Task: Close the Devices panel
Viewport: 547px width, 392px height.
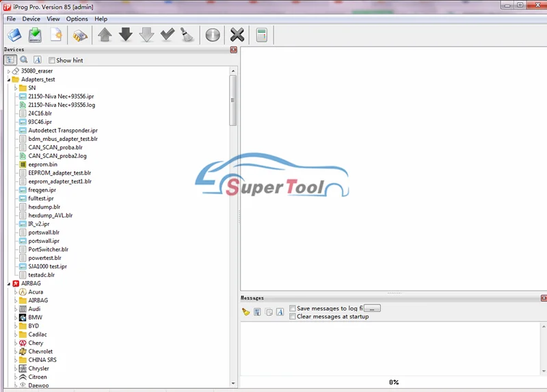Action: [234, 49]
